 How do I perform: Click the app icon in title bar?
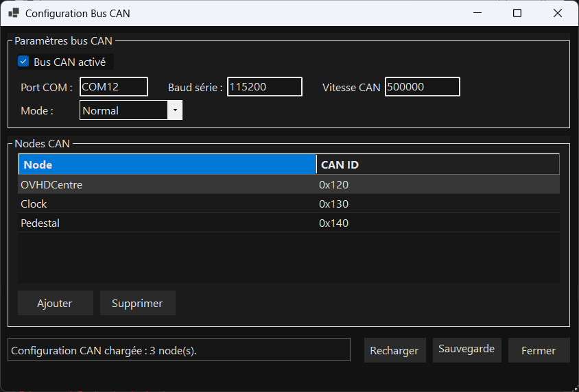(x=13, y=13)
